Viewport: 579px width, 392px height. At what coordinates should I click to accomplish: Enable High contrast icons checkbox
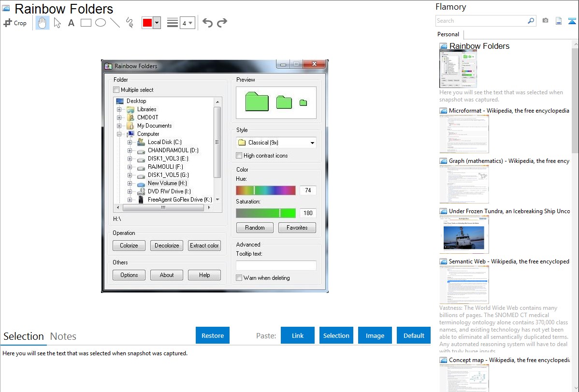click(239, 156)
